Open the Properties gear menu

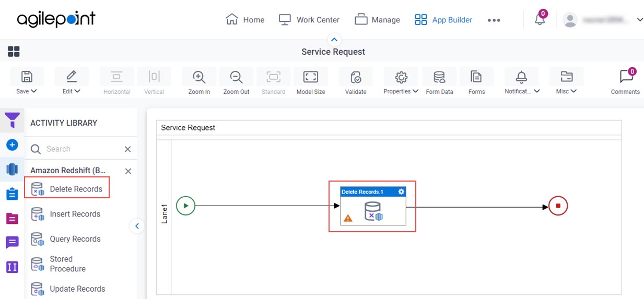(x=401, y=81)
